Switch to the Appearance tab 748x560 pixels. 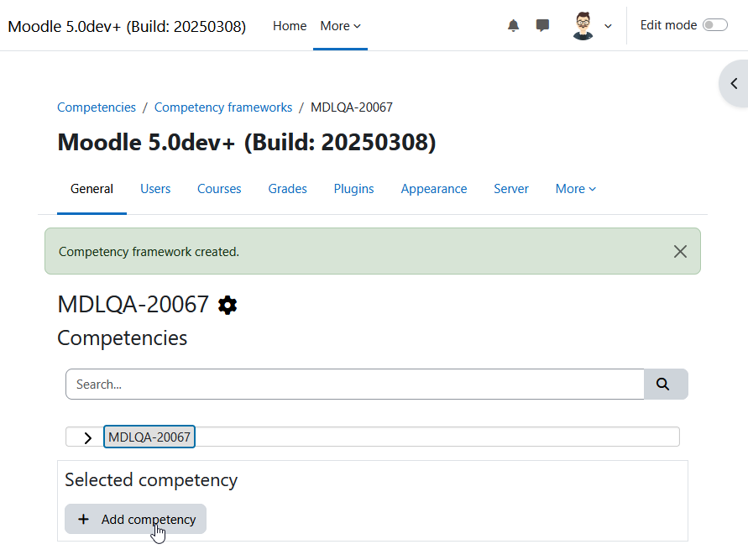[434, 189]
